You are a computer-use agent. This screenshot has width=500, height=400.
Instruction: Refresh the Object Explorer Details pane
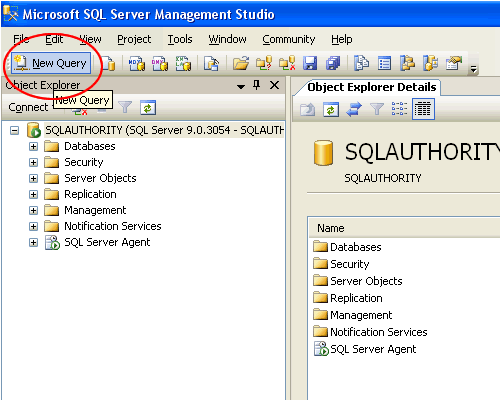click(x=331, y=109)
